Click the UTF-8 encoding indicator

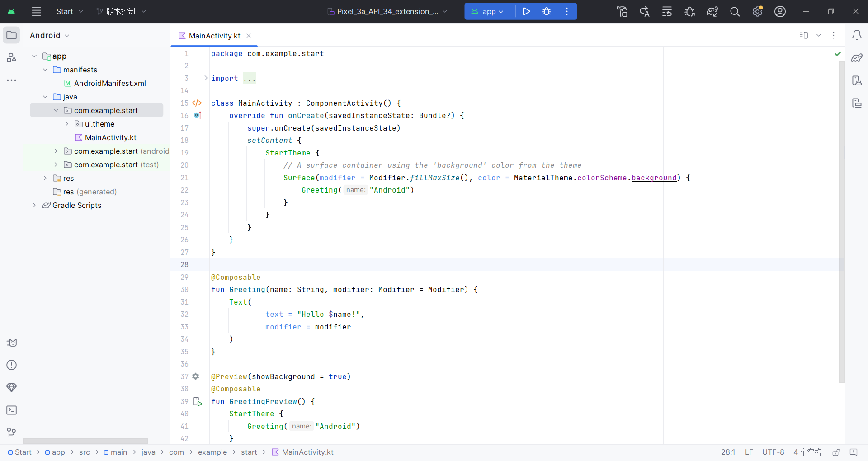[773, 452]
